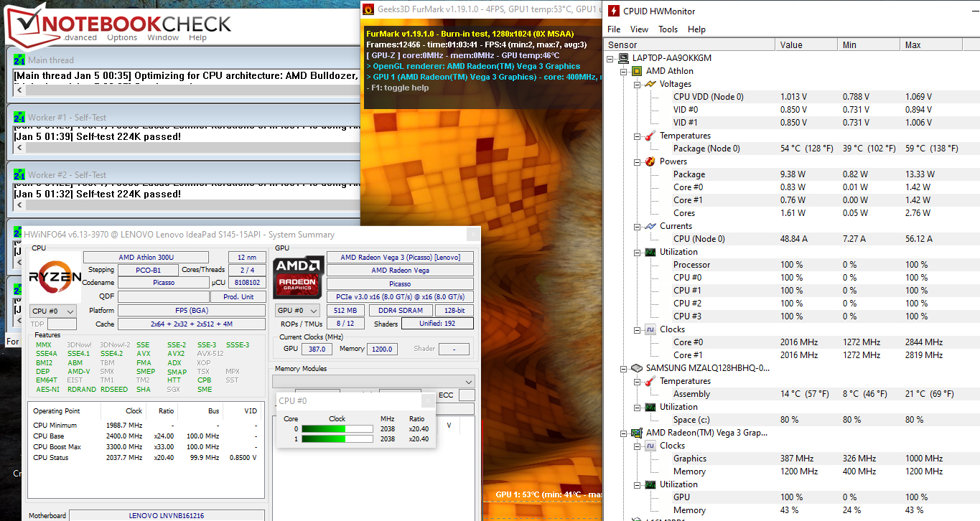980x521 pixels.
Task: Click the Powers flame icon
Action: (649, 161)
